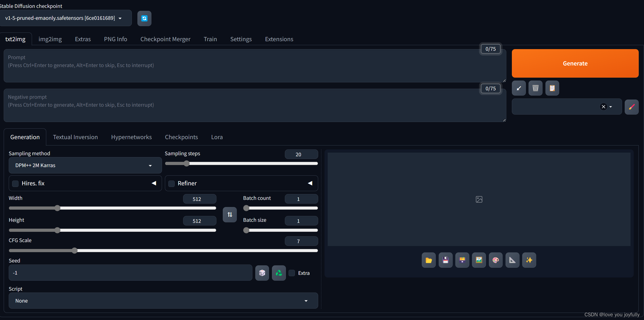Click the floppy disk save image icon
The width and height of the screenshot is (644, 320).
[445, 260]
